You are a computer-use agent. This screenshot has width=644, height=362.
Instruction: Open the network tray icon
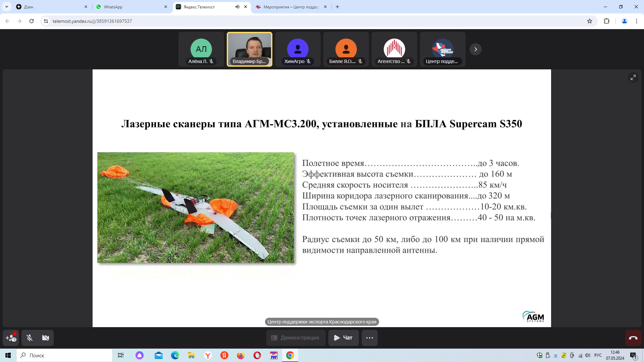580,355
